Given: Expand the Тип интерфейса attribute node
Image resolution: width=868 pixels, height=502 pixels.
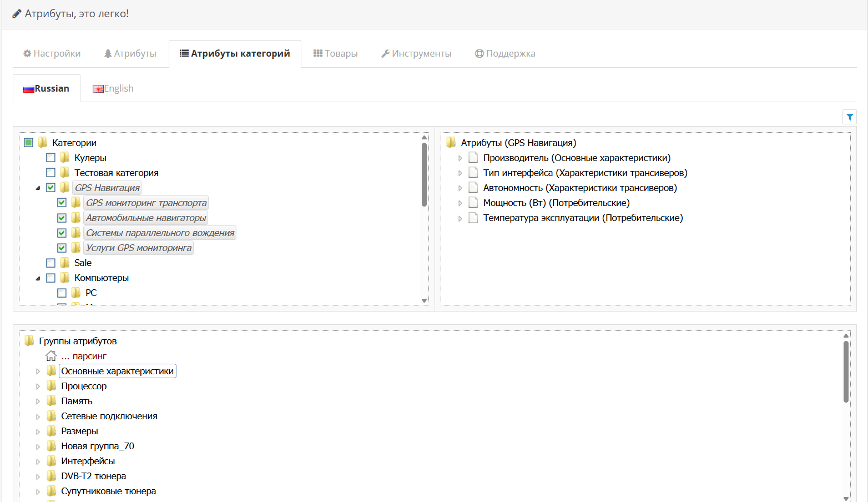Looking at the screenshot, I should pyautogui.click(x=460, y=173).
